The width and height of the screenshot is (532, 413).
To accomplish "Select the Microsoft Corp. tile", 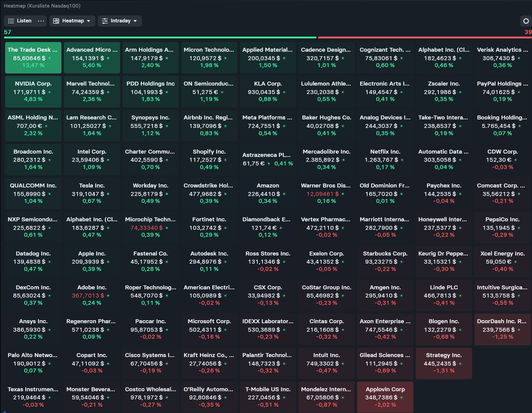I will [x=209, y=329].
